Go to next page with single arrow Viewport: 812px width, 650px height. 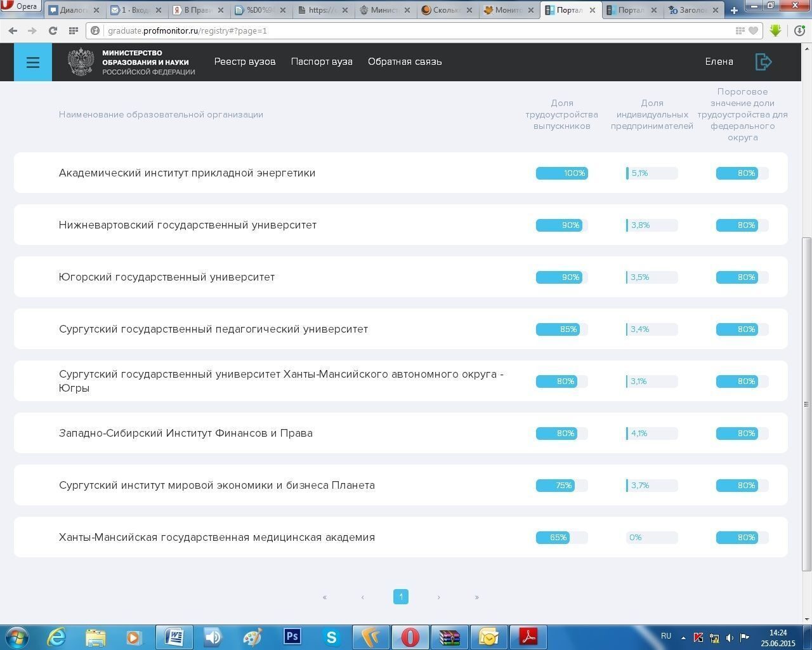pyautogui.click(x=438, y=597)
